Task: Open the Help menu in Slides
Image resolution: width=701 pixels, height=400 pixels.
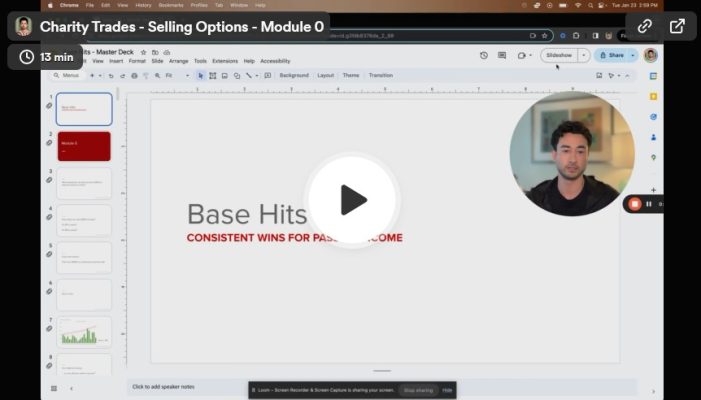Action: (x=249, y=61)
